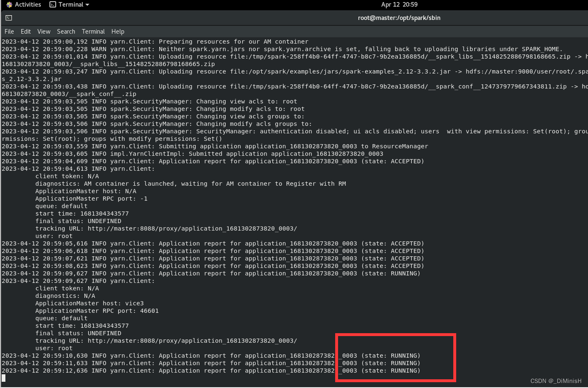
Task: Click the 20:59:07,621 state ACCEPTED line
Action: tap(213, 258)
